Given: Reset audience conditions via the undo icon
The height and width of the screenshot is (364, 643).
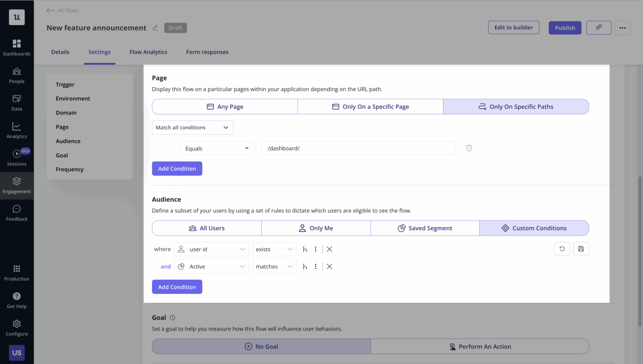Looking at the screenshot, I should (562, 249).
